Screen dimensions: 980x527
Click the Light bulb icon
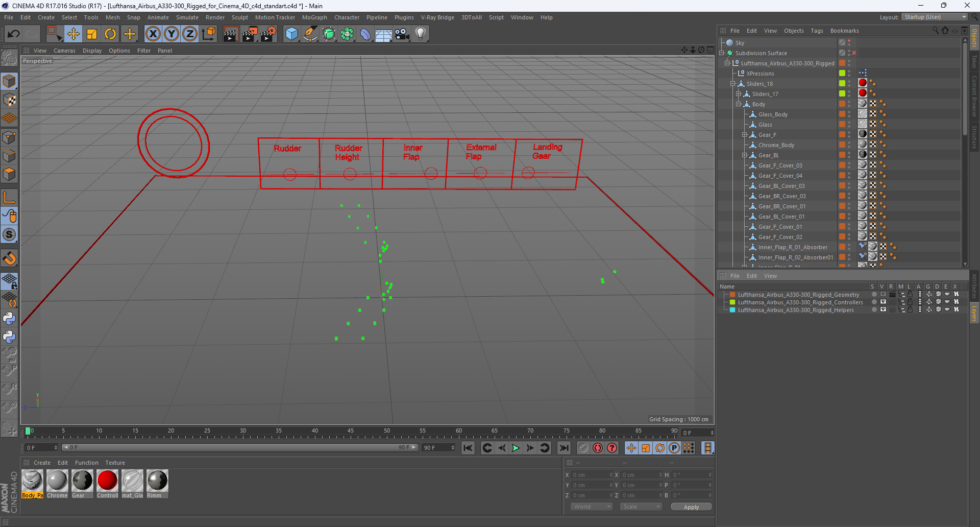421,34
